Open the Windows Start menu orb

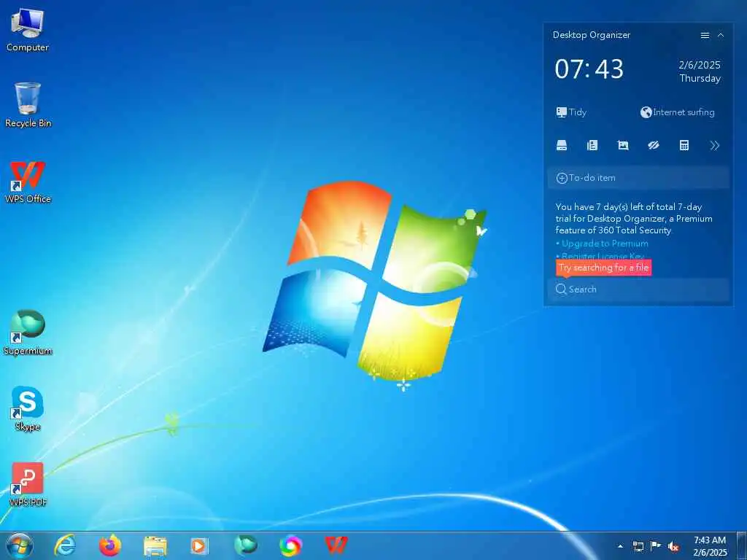coord(20,545)
